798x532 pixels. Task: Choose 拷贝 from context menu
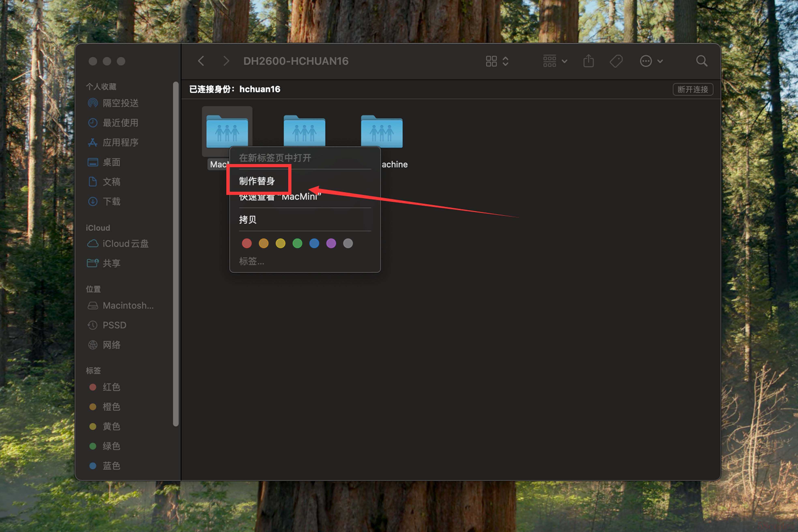pyautogui.click(x=248, y=220)
